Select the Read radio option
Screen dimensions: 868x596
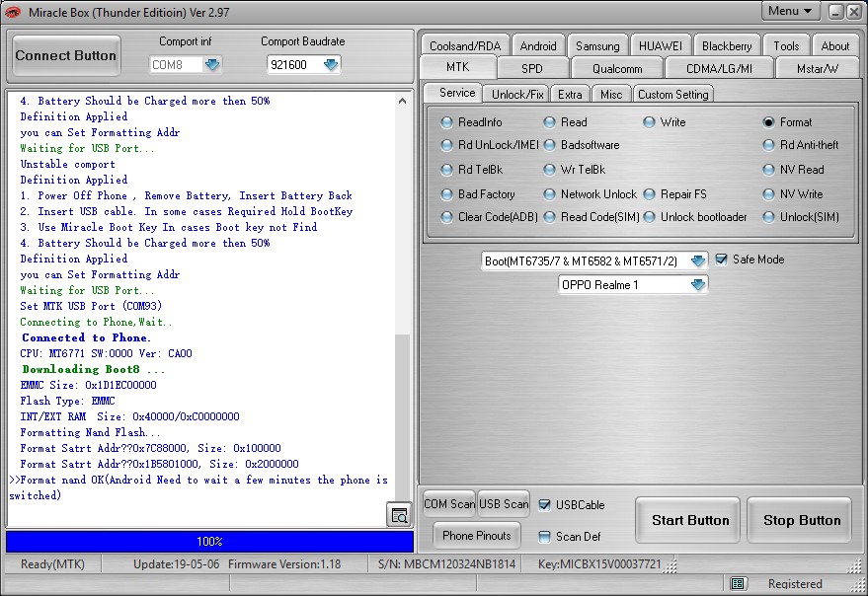point(549,122)
